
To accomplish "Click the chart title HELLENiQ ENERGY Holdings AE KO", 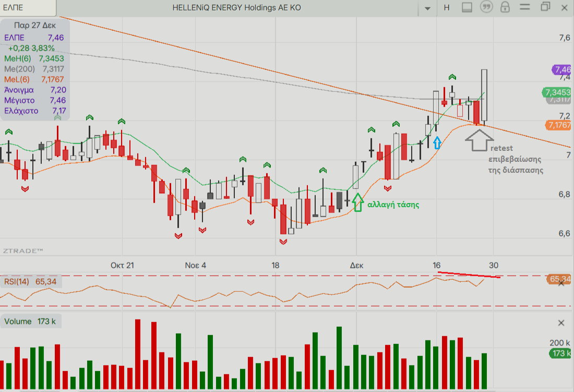I will 236,8.
